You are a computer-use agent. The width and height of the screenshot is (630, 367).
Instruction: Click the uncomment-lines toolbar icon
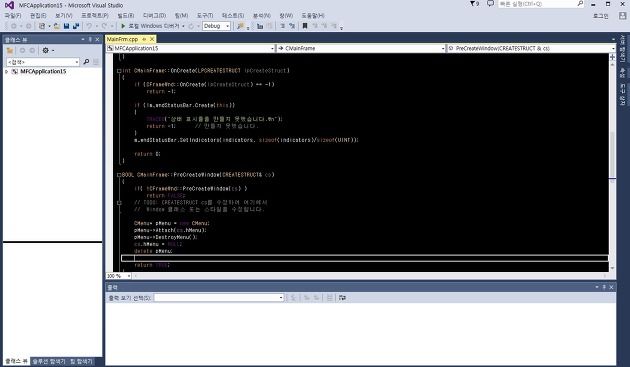[x=292, y=26]
